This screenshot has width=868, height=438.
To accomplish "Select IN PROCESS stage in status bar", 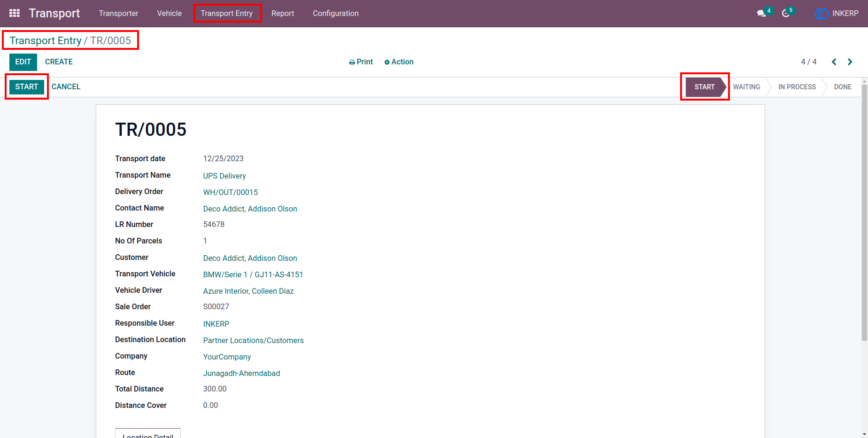I will coord(797,87).
